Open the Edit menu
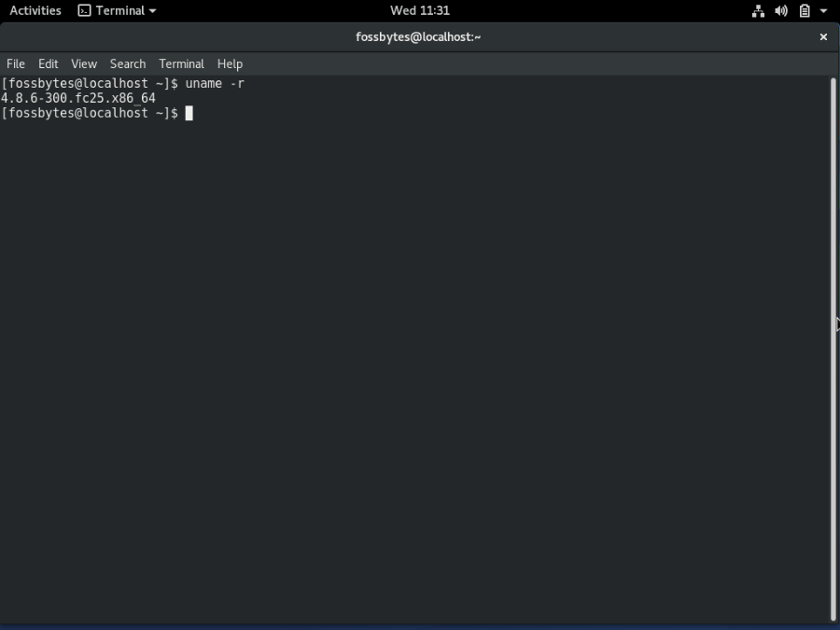 [49, 63]
